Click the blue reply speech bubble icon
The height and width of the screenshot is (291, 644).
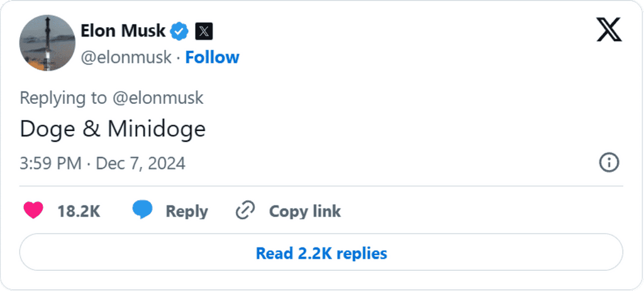[142, 210]
